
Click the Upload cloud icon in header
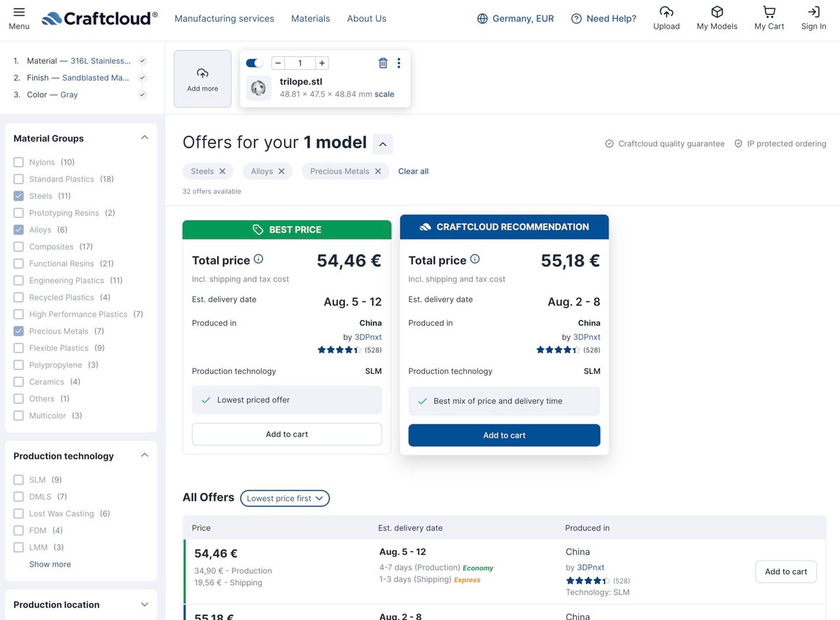coord(666,12)
